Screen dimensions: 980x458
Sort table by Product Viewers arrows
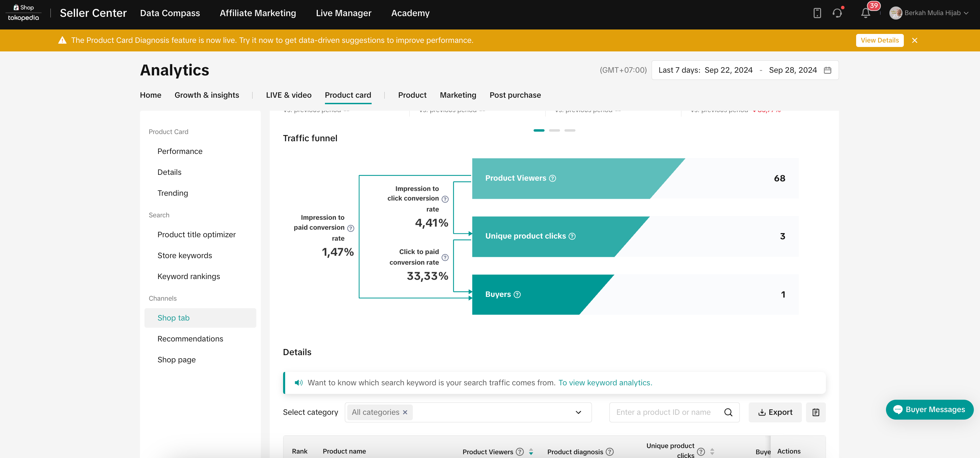(531, 452)
